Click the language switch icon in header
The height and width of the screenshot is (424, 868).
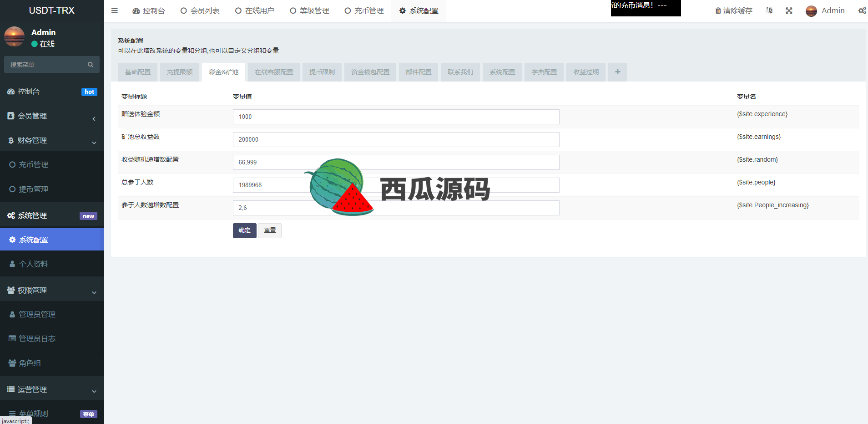tap(769, 10)
